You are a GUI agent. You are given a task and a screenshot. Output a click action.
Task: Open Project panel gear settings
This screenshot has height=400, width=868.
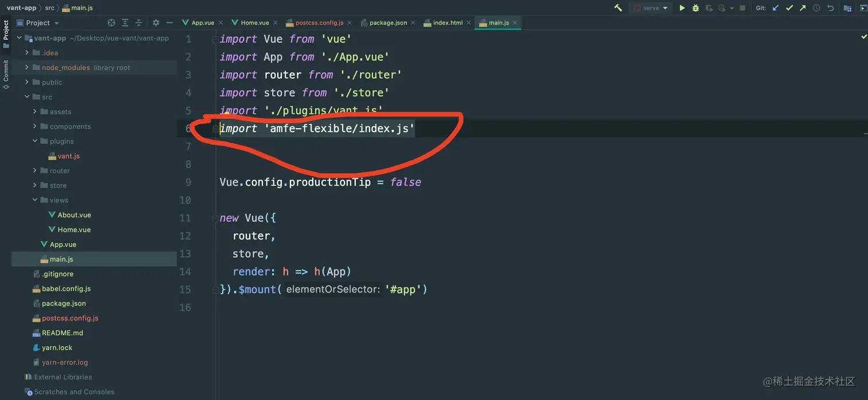156,23
